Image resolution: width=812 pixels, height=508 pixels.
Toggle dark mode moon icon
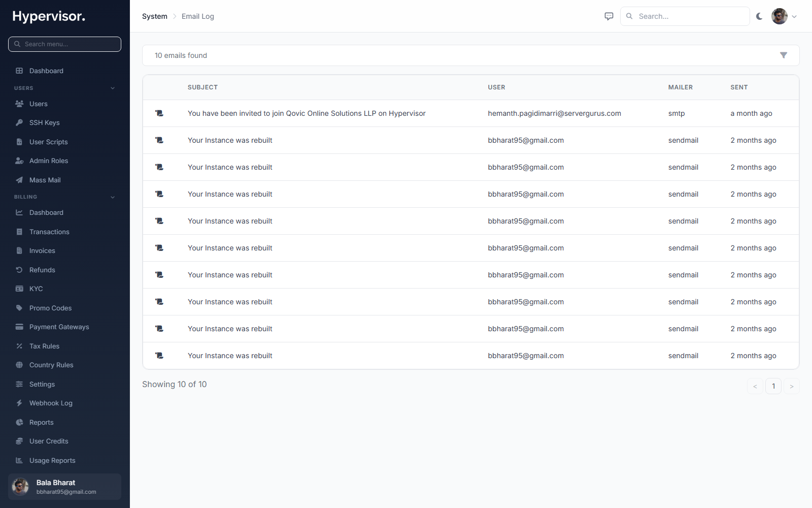(x=759, y=16)
